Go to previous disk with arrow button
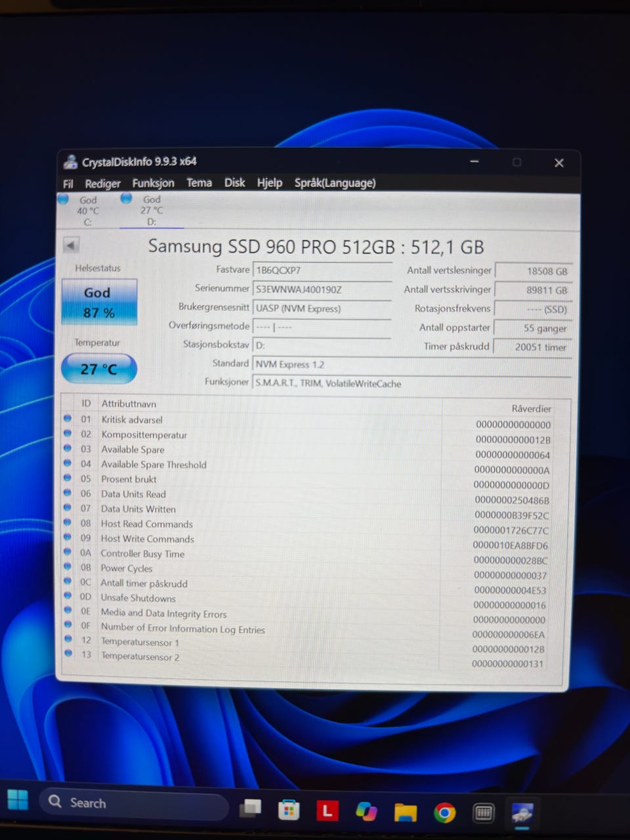Viewport: 630px width, 840px height. 71,245
